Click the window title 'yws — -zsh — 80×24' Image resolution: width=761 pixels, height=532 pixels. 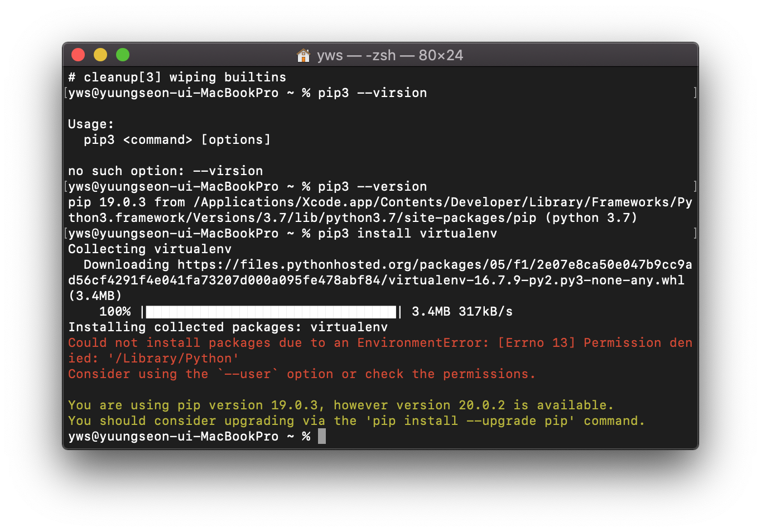pyautogui.click(x=391, y=55)
